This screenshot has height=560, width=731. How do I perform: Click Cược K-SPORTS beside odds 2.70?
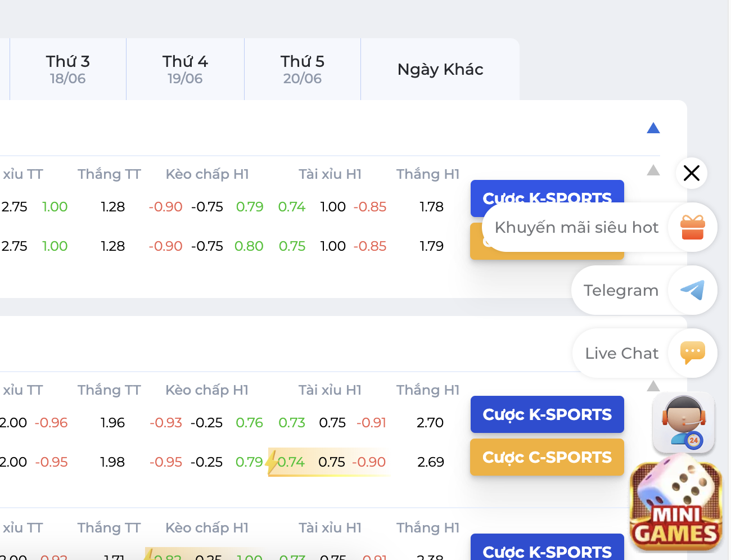coord(547,414)
